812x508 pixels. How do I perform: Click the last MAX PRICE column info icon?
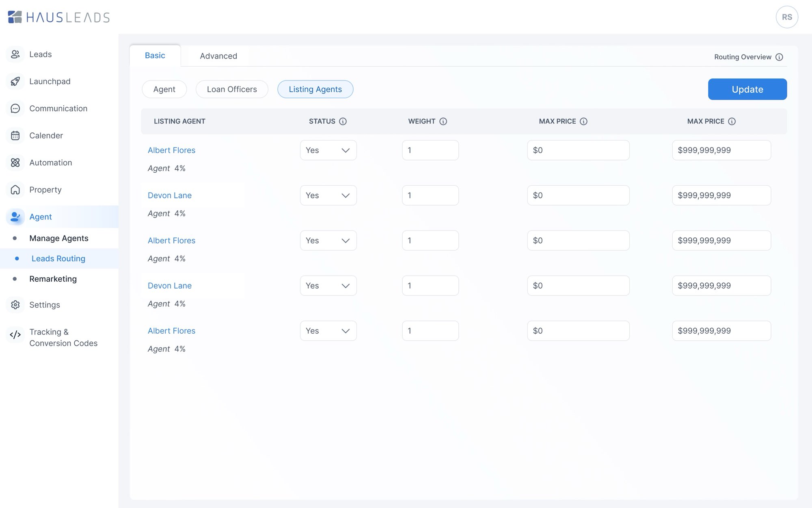(x=732, y=121)
